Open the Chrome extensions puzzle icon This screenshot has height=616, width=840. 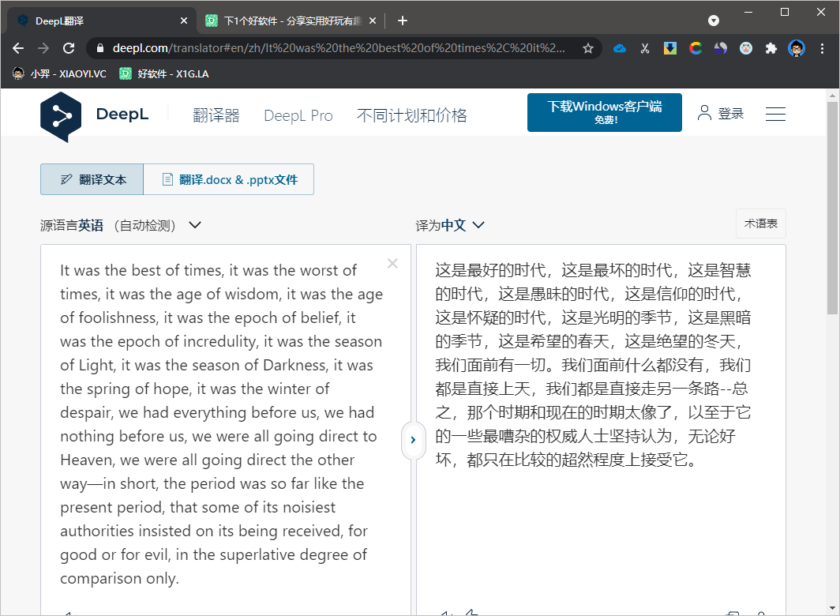click(x=771, y=48)
